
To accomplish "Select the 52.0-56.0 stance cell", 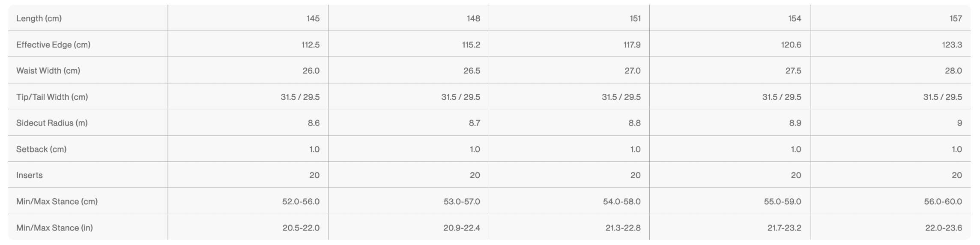I will tap(301, 201).
